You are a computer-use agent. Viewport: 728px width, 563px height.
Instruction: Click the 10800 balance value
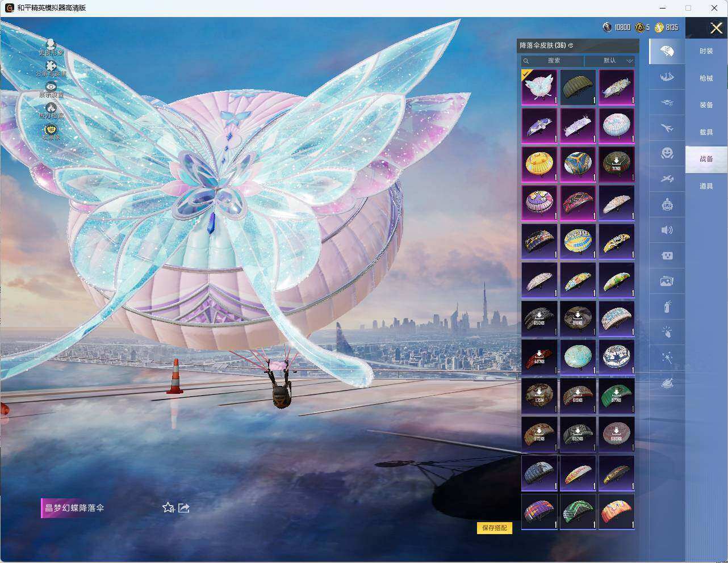click(x=622, y=27)
